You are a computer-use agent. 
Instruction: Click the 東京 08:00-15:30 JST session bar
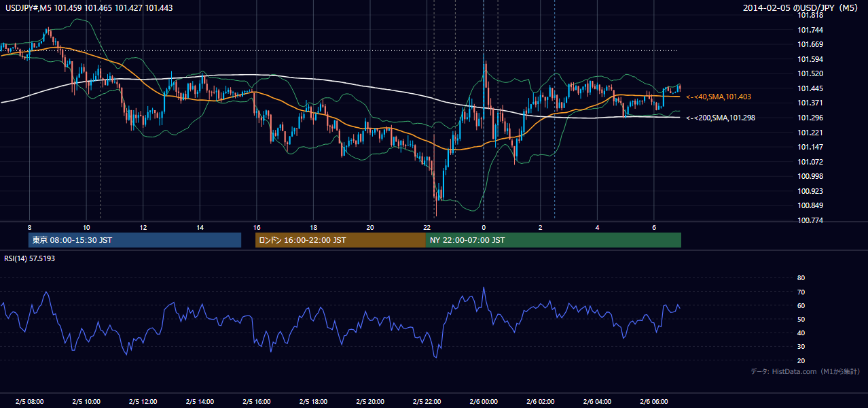pos(135,240)
